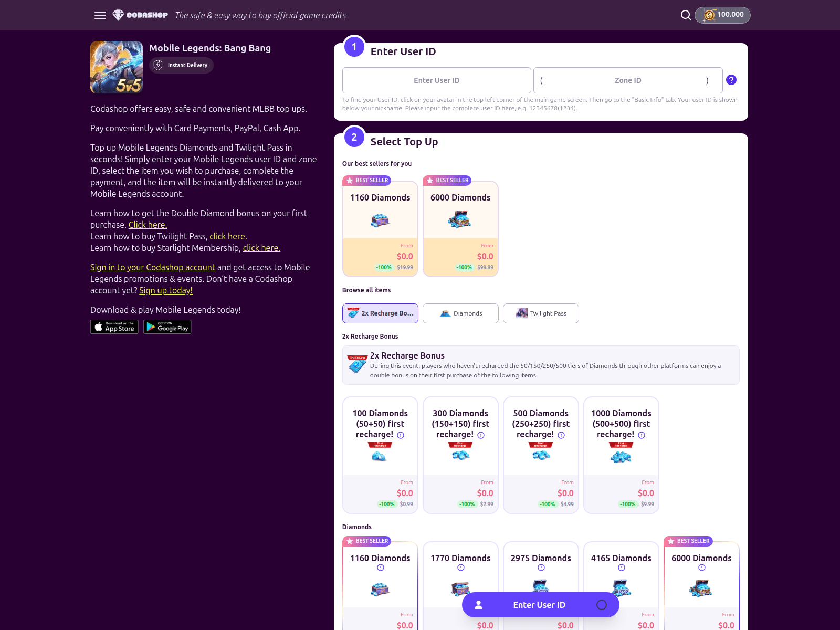This screenshot has height=630, width=840.
Task: Open the Zone ID help tooltip
Action: coord(731,79)
